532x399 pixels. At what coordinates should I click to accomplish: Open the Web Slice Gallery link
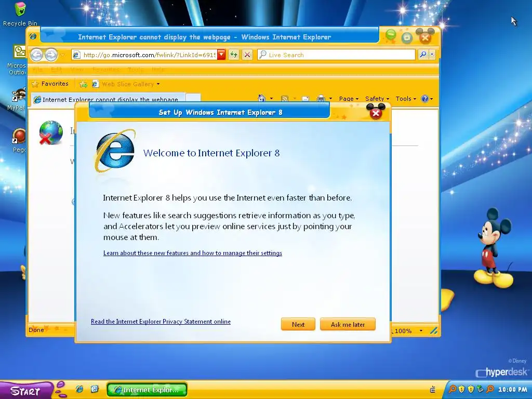(126, 84)
